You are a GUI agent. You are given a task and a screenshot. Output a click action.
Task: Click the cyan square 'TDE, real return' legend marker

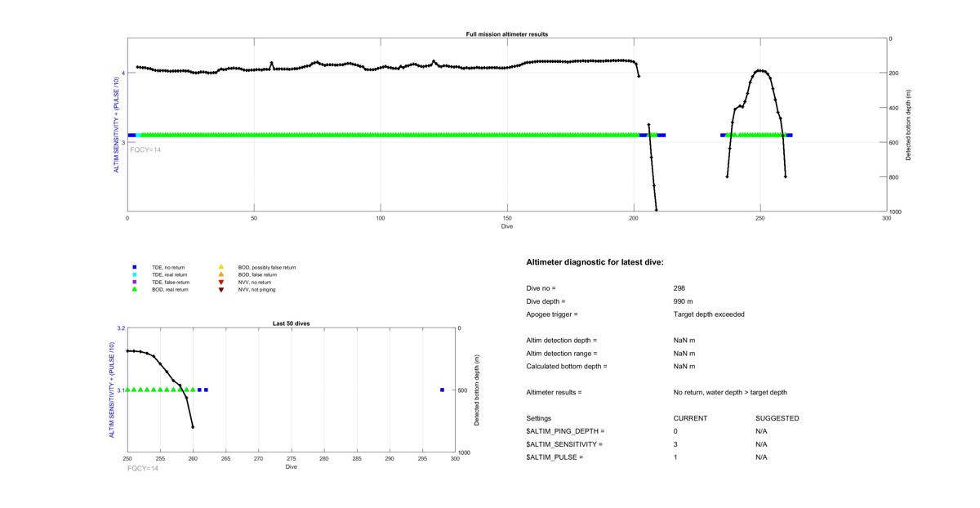[x=134, y=274]
